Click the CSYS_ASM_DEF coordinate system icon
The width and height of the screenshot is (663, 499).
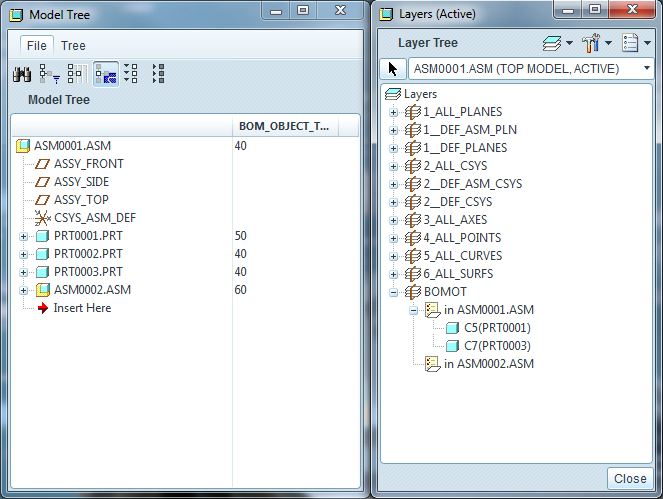click(x=42, y=218)
